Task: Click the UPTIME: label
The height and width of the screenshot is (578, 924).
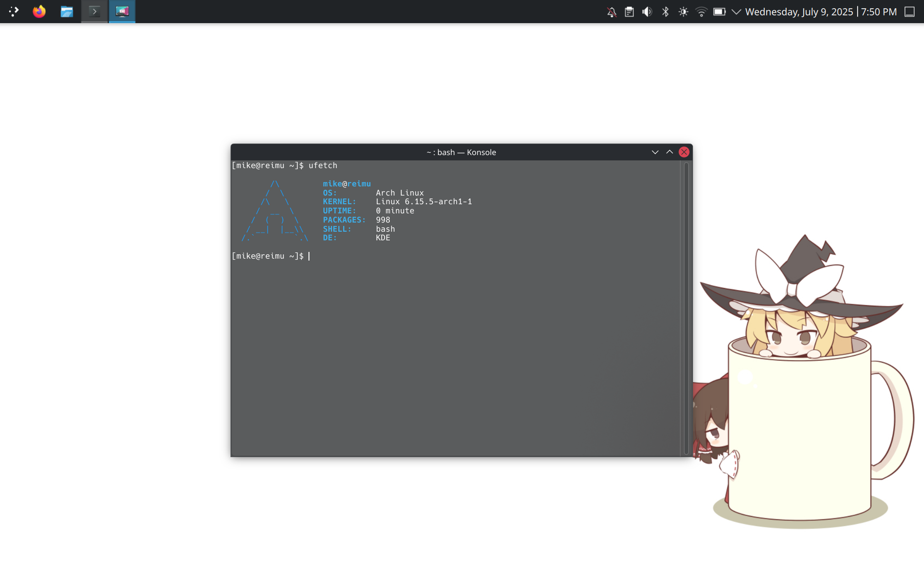Action: tap(339, 211)
